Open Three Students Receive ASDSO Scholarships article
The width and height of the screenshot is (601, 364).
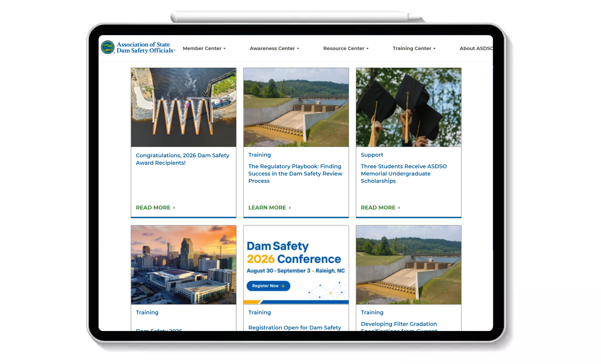coord(404,174)
